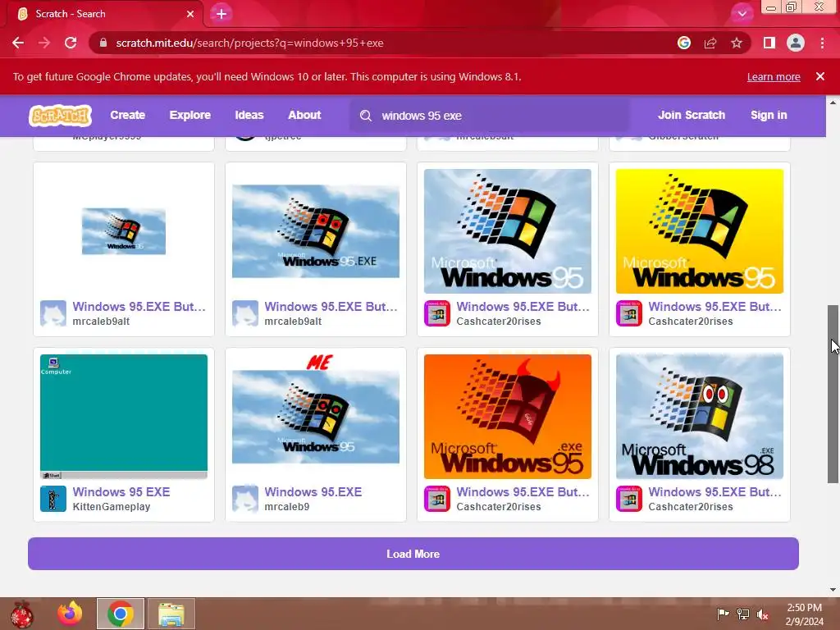The image size is (840, 630).
Task: Open the About menu item
Action: (x=304, y=115)
